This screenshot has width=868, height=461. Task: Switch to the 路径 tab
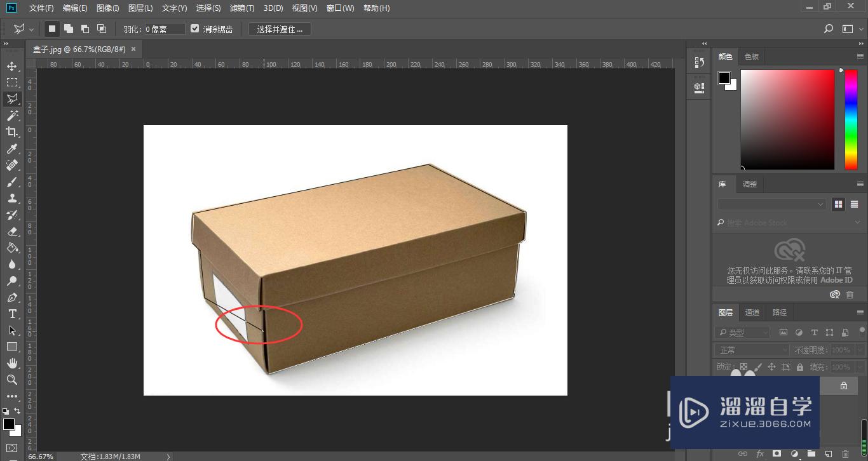780,312
